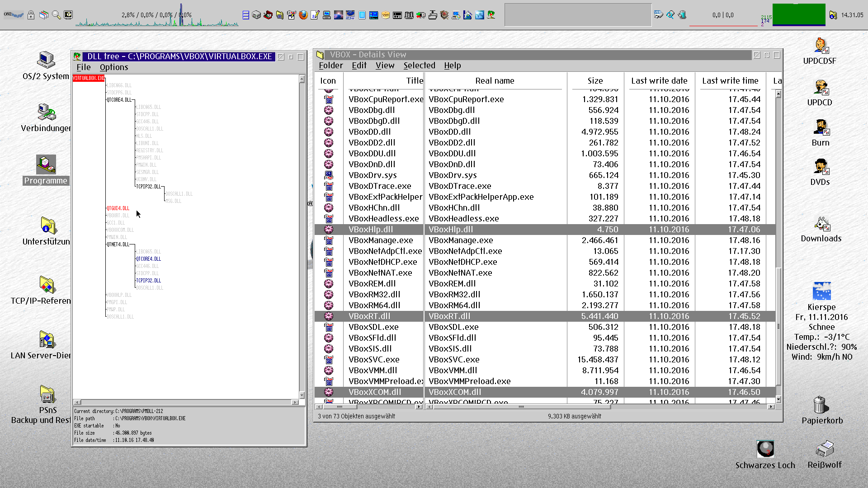Image resolution: width=868 pixels, height=488 pixels.
Task: Select the VBoxHeadless.exe row
Action: tap(545, 218)
